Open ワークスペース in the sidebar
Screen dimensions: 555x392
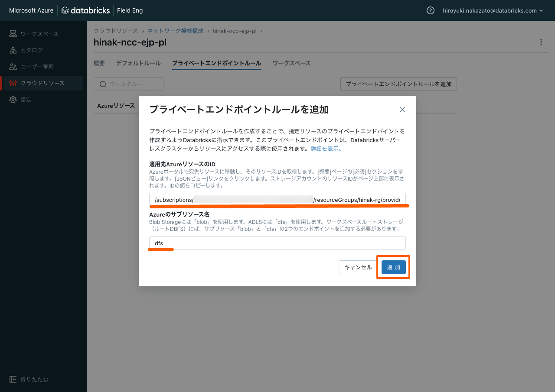(x=39, y=34)
